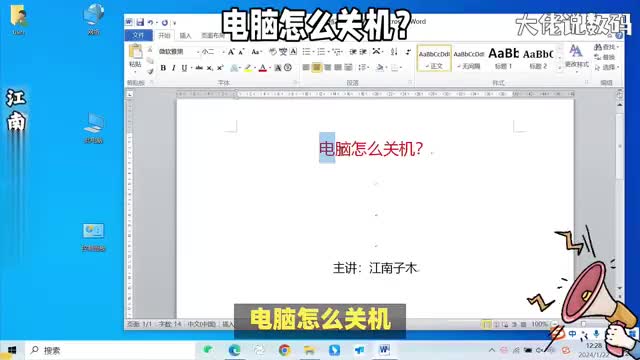Click the Word Help question mark icon
The width and height of the screenshot is (640, 360).
coord(619,36)
